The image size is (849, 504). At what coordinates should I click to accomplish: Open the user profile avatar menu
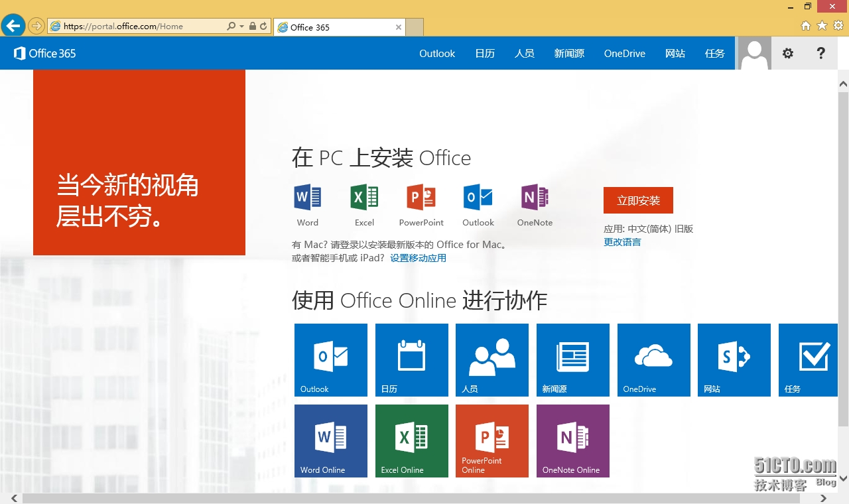tap(754, 54)
